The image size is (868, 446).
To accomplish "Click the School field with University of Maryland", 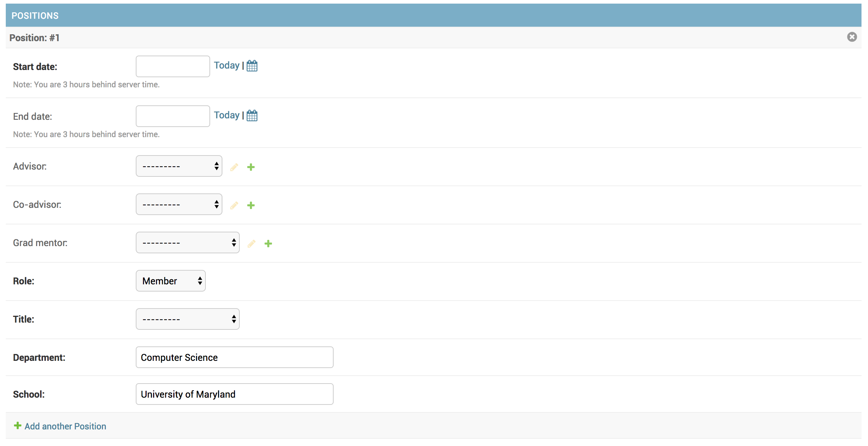I will (x=234, y=394).
